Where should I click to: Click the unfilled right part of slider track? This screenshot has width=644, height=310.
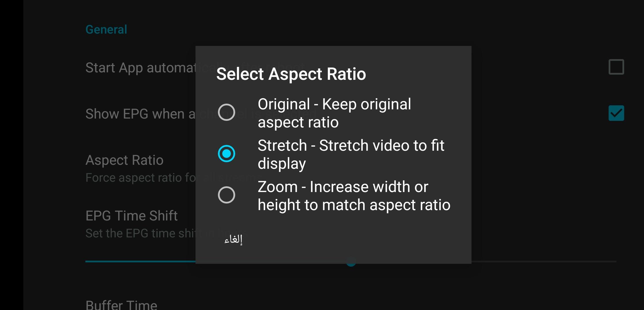(x=544, y=261)
